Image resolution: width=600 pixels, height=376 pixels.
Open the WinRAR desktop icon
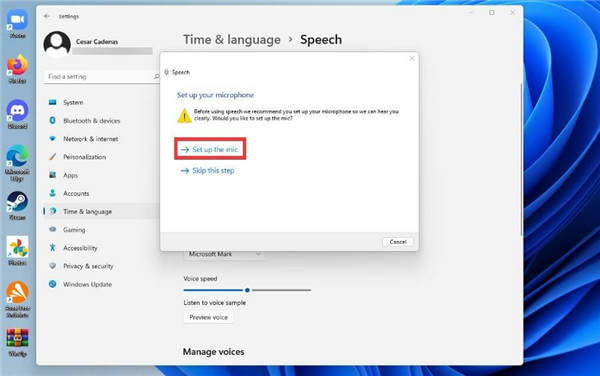[x=18, y=342]
